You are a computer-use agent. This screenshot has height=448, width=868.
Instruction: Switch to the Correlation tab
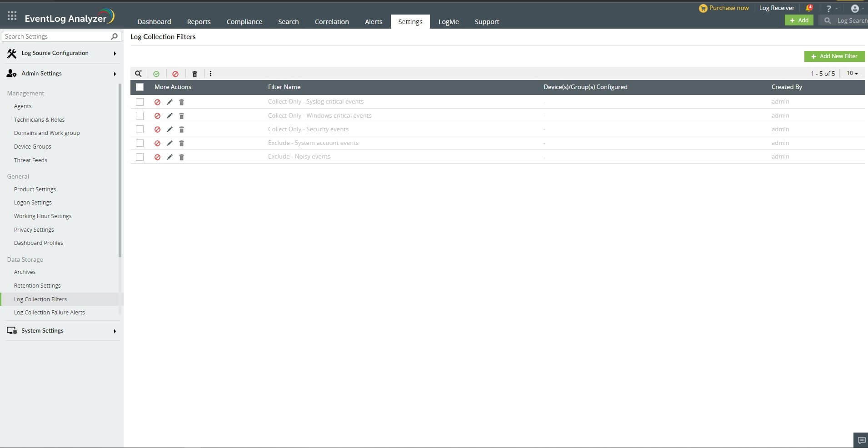click(x=332, y=21)
